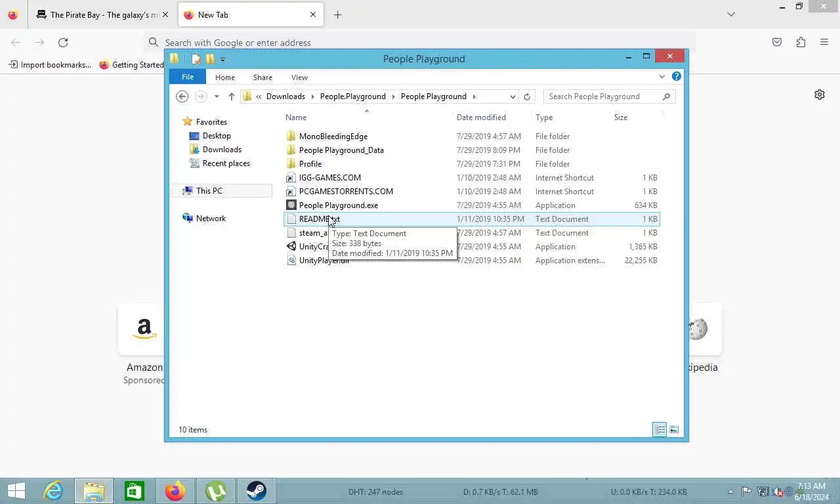Expand the ribbon chevron

pos(662,77)
